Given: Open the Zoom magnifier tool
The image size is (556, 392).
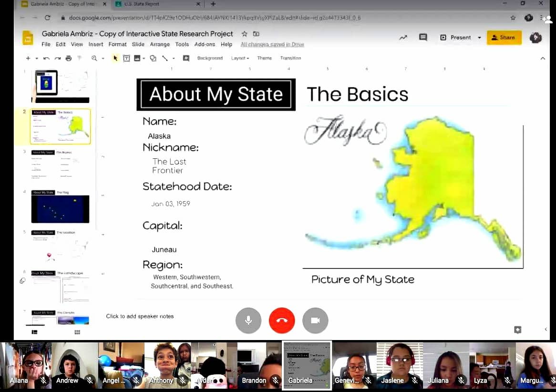Looking at the screenshot, I should click(x=94, y=58).
